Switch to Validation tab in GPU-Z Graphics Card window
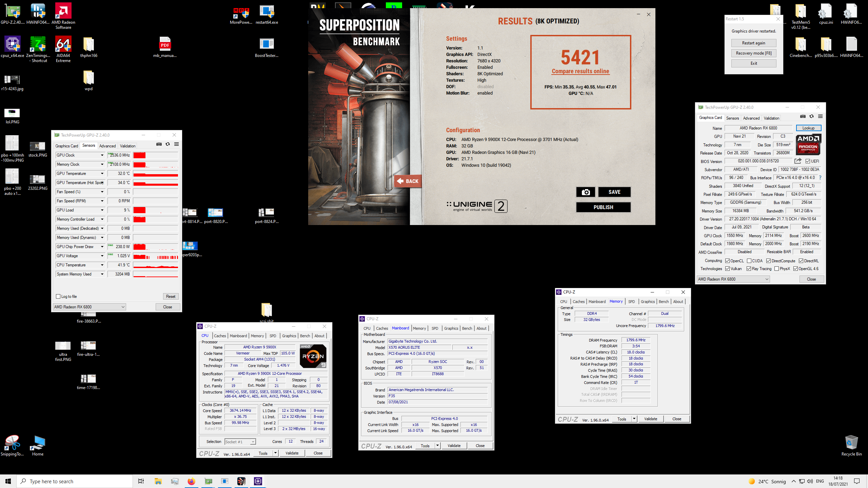The image size is (868, 488). 771,118
